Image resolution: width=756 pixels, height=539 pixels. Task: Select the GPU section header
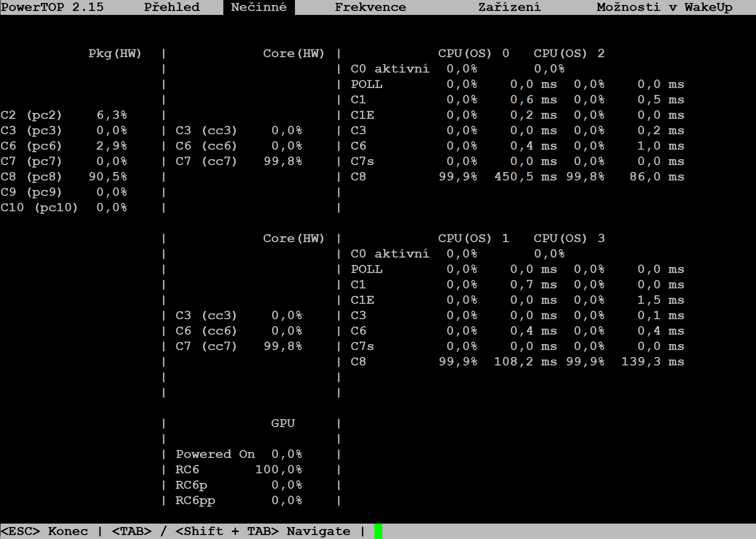pyautogui.click(x=283, y=423)
